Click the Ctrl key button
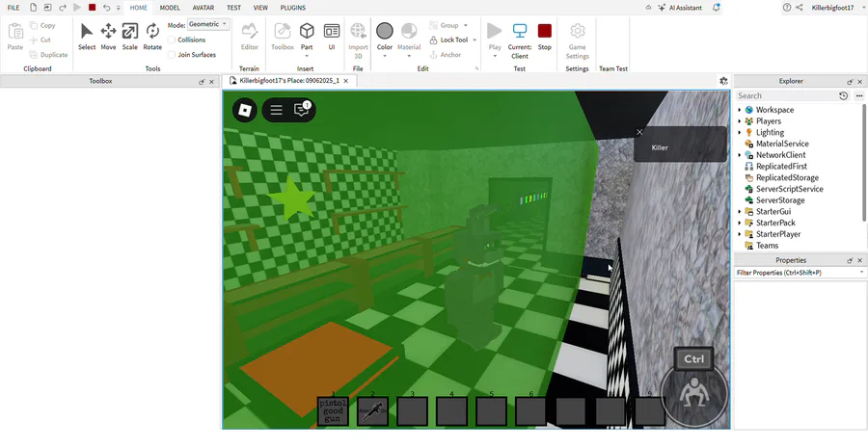This screenshot has width=868, height=448. coord(693,359)
